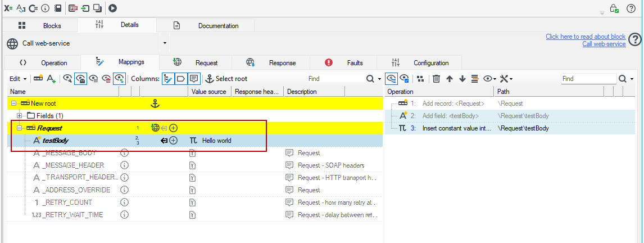Click the padlock with green check icon

point(614,8)
